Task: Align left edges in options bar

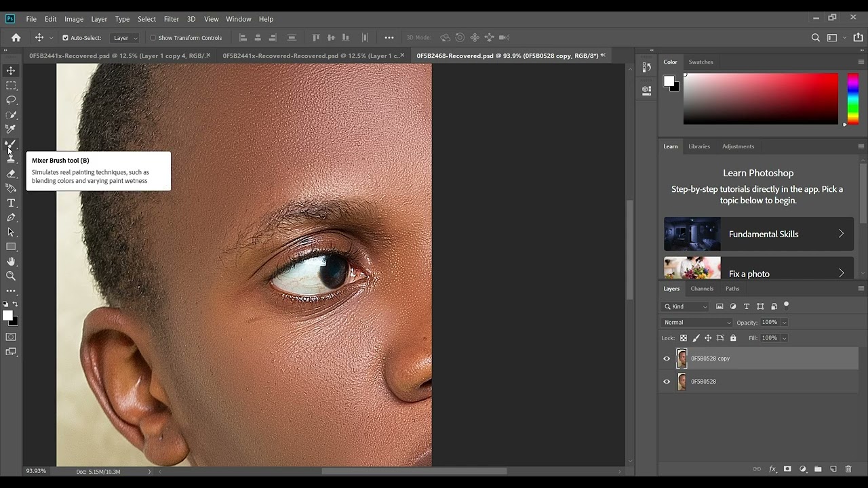Action: pos(243,38)
